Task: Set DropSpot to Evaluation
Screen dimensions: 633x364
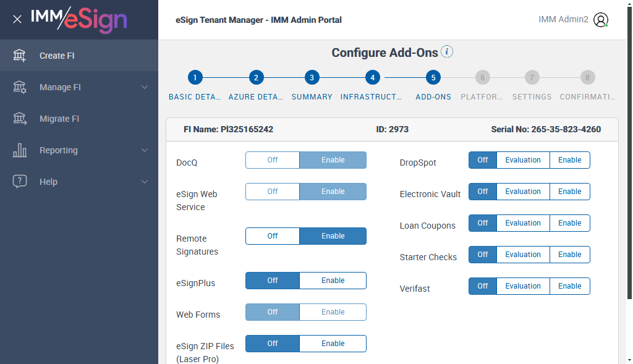Action: [523, 160]
